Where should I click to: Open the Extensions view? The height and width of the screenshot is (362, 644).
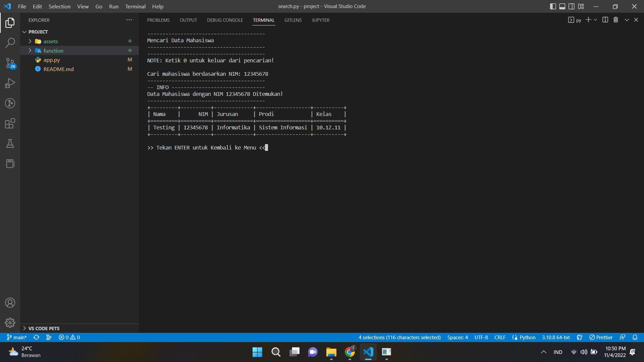(10, 123)
